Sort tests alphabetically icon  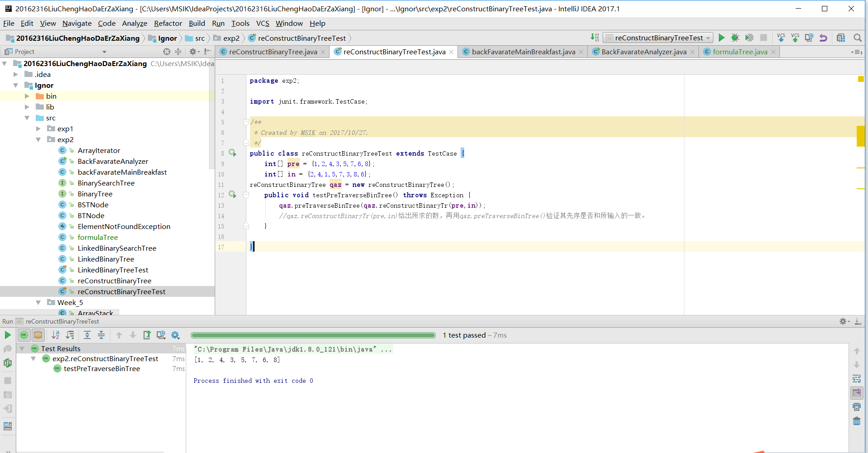pos(56,335)
